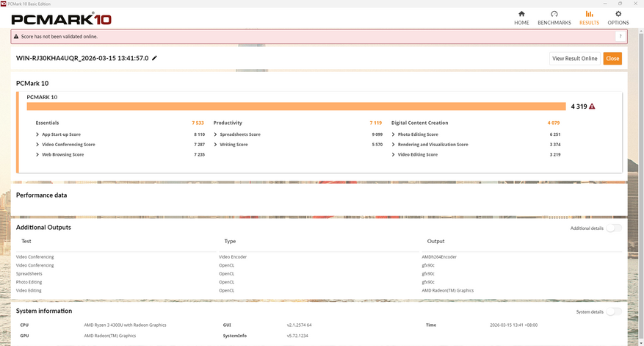
Task: Click the orange Close button
Action: pyautogui.click(x=612, y=58)
